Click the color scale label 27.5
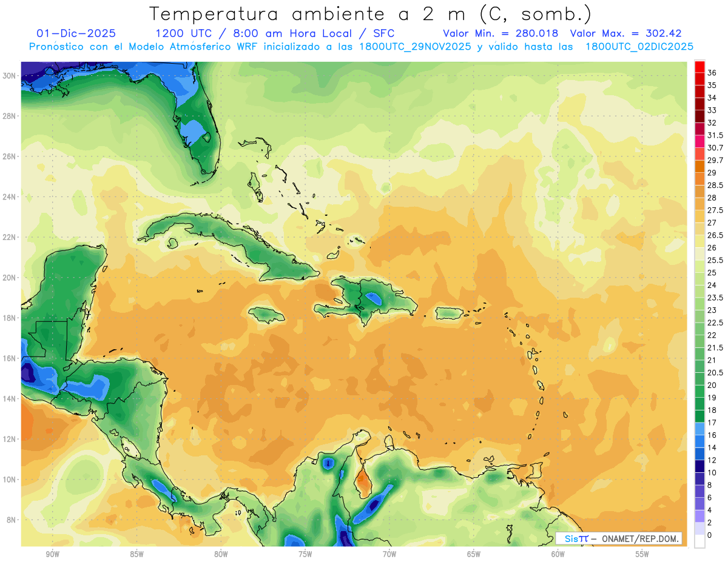This screenshot has height=562, width=728. 715,210
